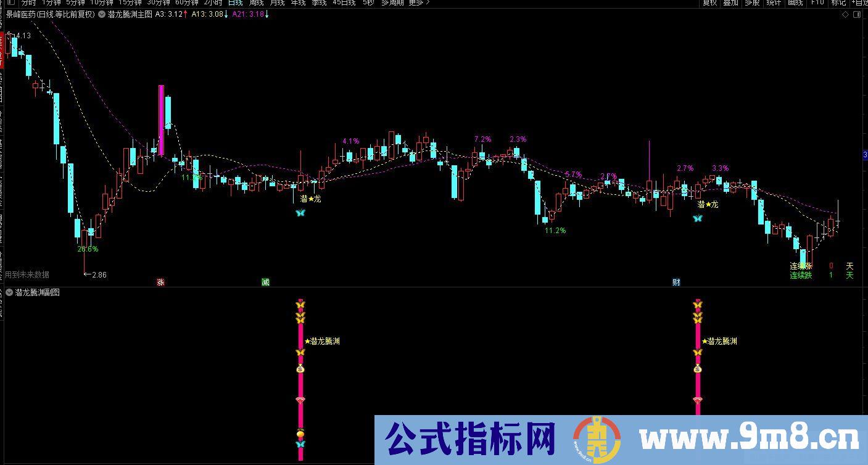Activate the 画线 drawing tools button

(795, 2)
